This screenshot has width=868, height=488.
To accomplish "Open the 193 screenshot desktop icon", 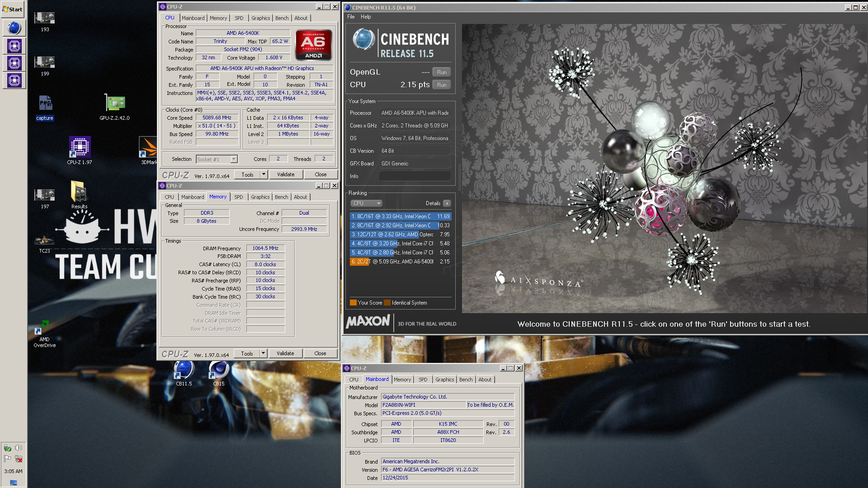I will pyautogui.click(x=45, y=21).
